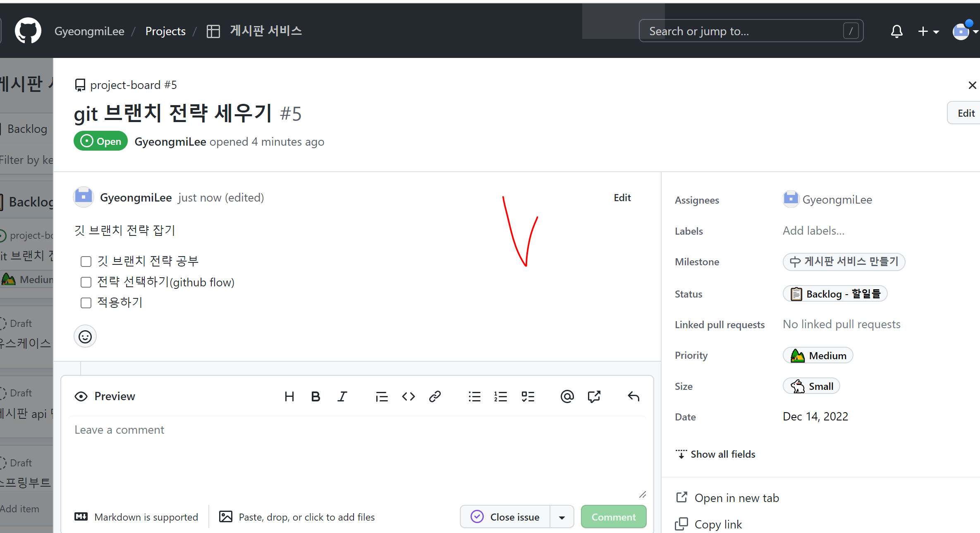Viewport: 980px width, 533px height.
Task: Click the mention @ icon
Action: tap(567, 396)
